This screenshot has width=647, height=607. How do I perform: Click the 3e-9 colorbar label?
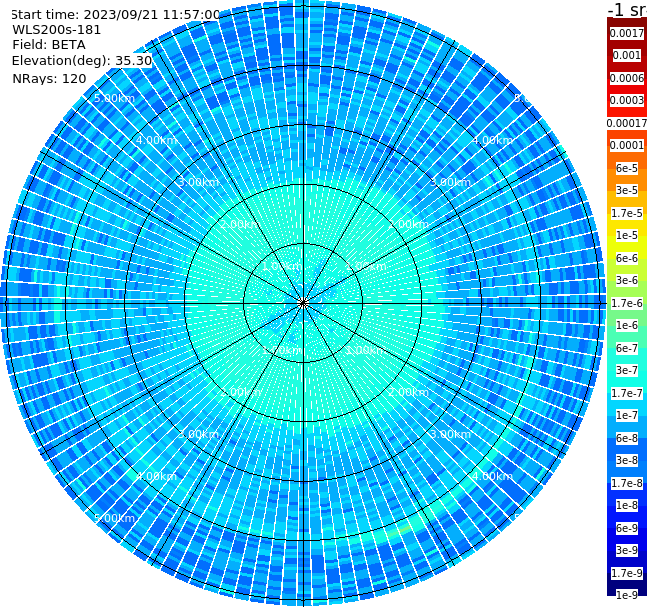(x=627, y=550)
